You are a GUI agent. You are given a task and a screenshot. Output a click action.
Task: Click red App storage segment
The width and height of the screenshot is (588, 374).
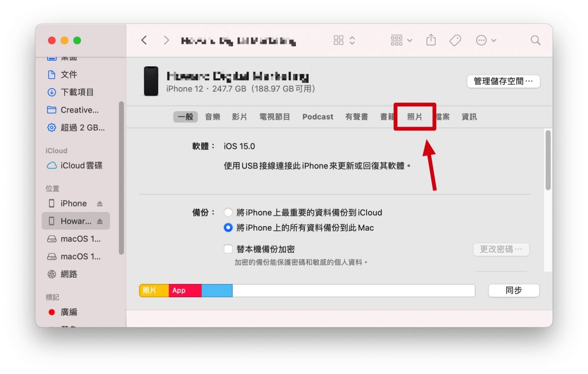pos(185,290)
